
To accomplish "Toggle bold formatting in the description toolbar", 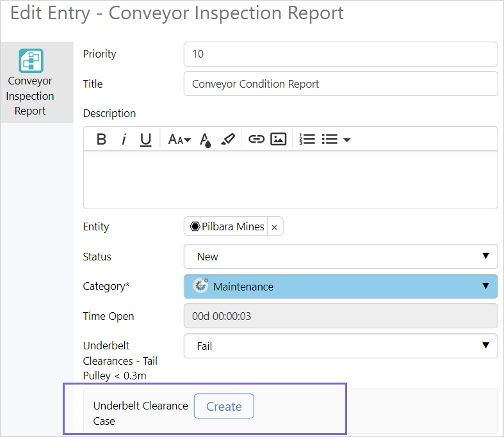I will [x=101, y=139].
